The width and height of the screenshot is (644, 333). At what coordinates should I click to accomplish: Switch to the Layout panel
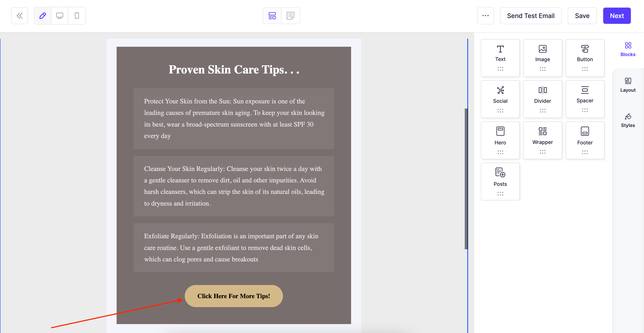pyautogui.click(x=628, y=85)
